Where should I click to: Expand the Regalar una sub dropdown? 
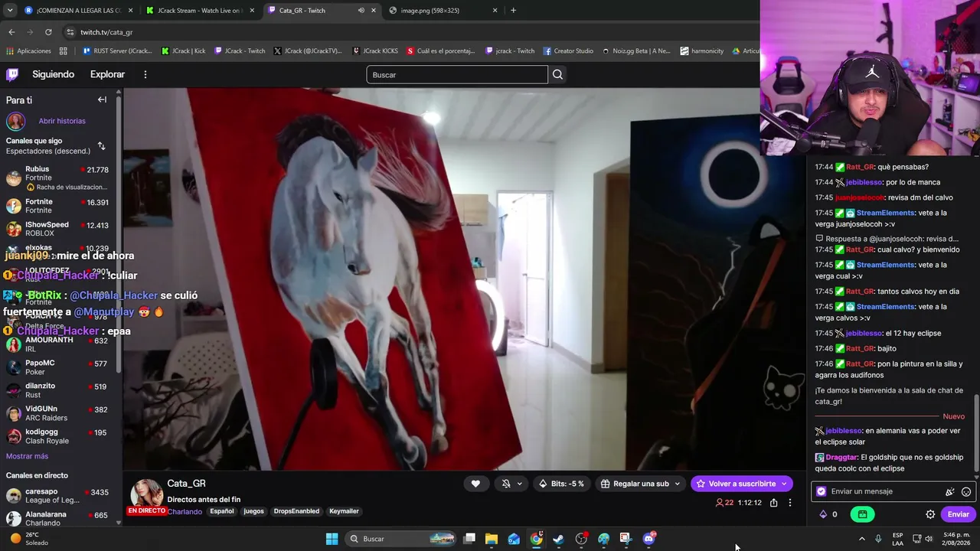(x=676, y=484)
